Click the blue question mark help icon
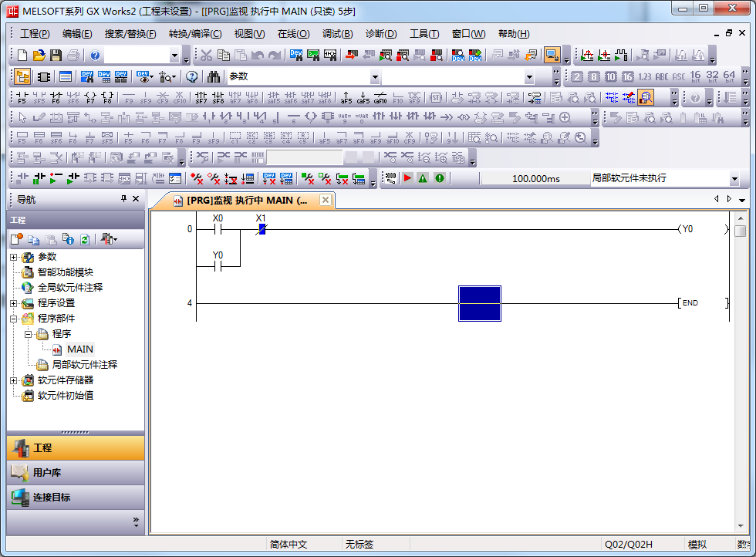 click(x=95, y=56)
